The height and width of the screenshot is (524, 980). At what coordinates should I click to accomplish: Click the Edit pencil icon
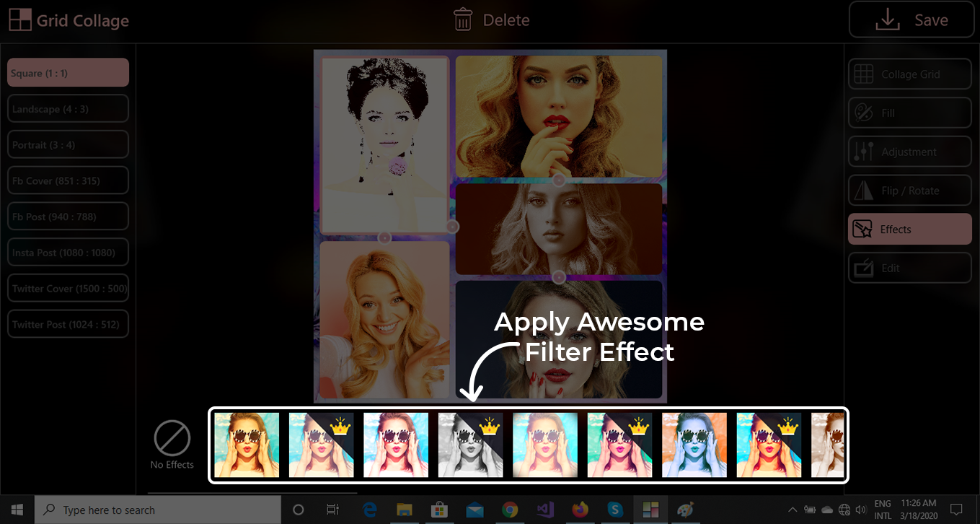click(x=863, y=268)
